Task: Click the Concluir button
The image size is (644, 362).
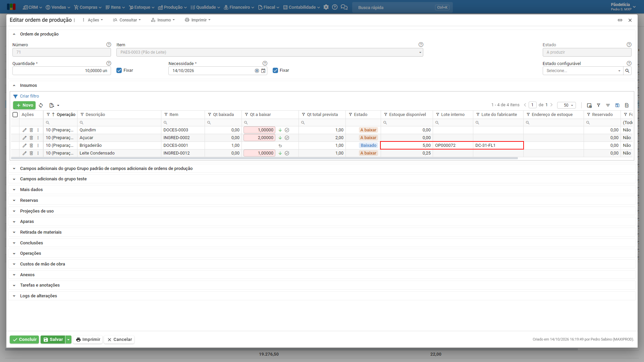Action: [24, 340]
